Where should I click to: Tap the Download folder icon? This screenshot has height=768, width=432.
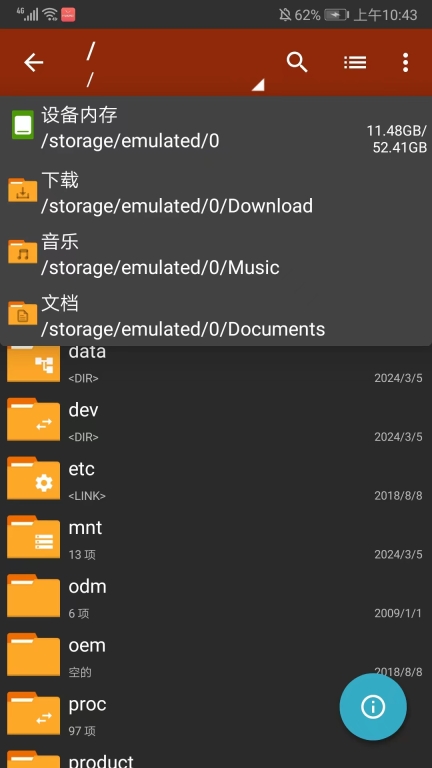coord(23,191)
